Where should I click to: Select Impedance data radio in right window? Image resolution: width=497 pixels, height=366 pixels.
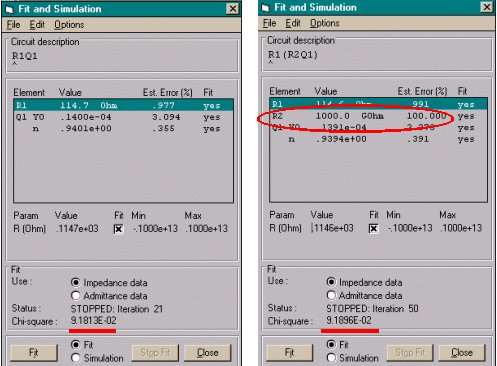tap(331, 282)
